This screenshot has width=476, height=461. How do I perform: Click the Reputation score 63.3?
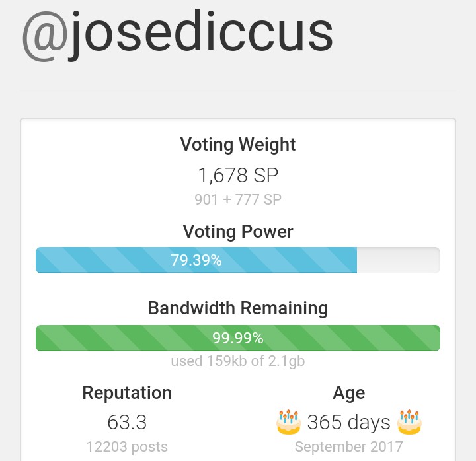[127, 422]
